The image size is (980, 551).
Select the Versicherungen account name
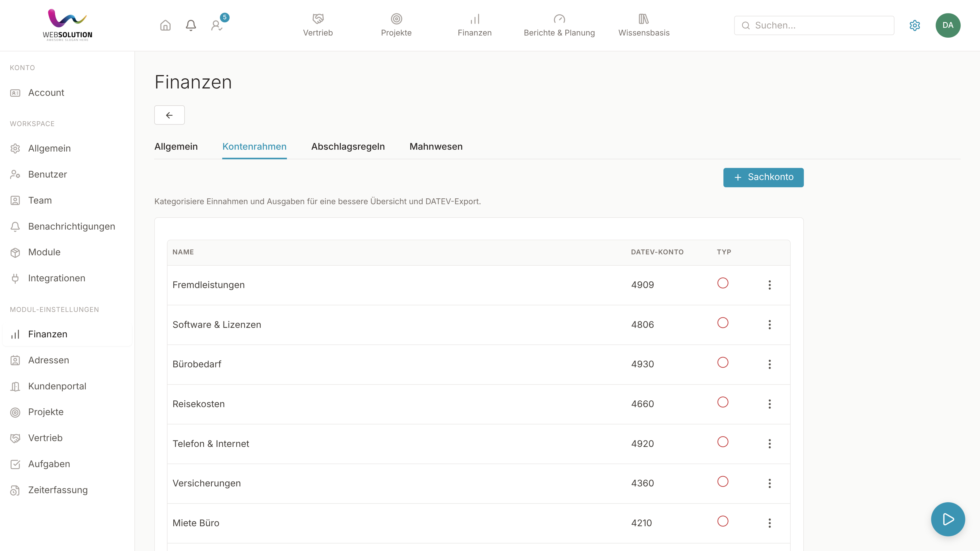[207, 483]
